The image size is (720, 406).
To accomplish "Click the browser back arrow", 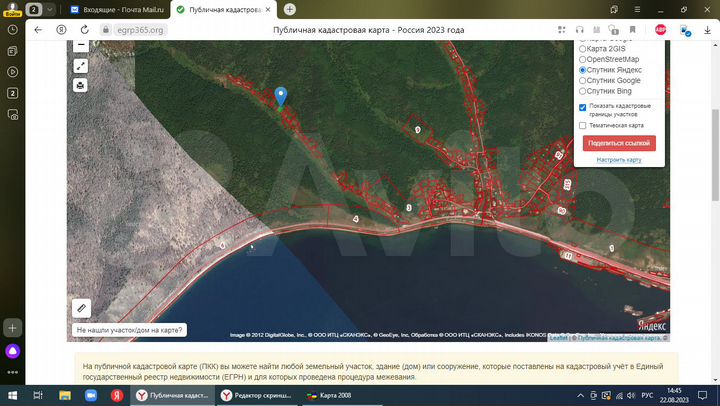I will tap(38, 30).
